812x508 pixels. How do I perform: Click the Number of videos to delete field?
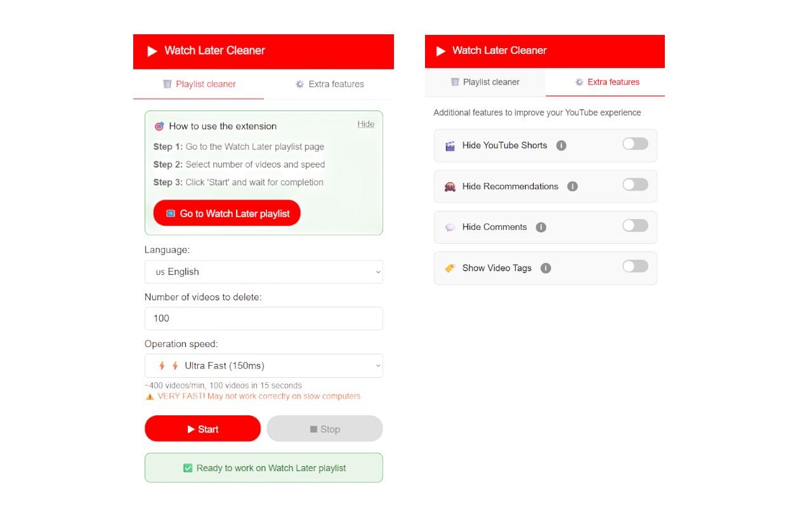coord(263,319)
